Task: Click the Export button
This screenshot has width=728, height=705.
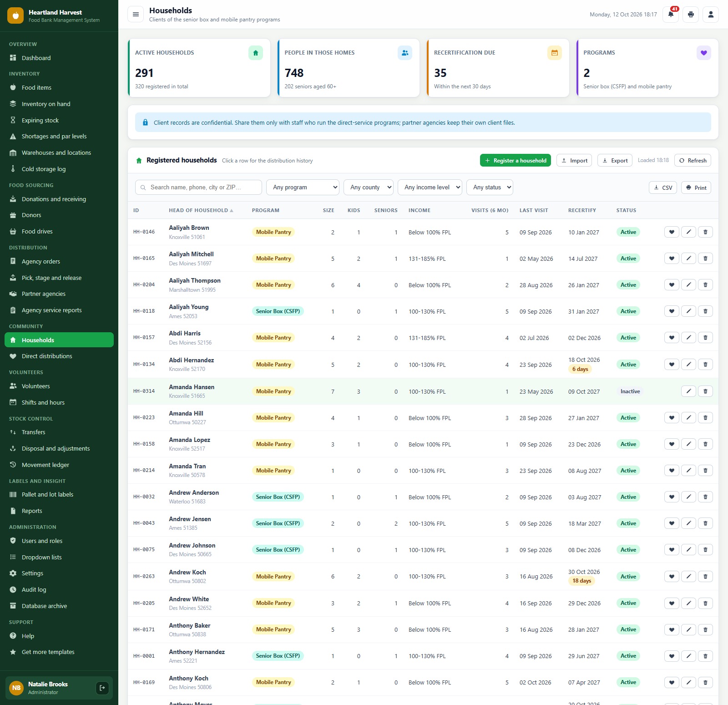Action: 615,161
